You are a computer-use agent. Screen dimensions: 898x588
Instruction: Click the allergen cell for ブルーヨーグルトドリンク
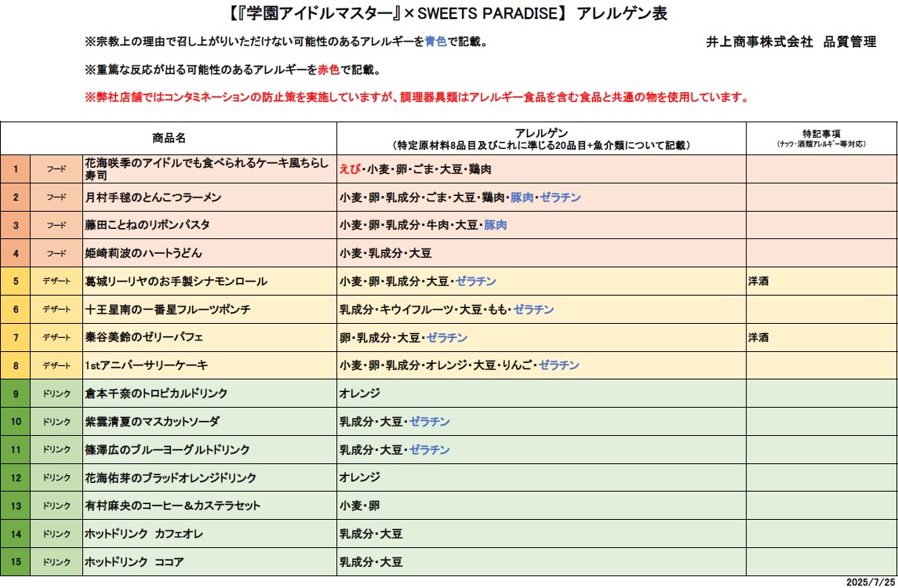click(x=541, y=450)
